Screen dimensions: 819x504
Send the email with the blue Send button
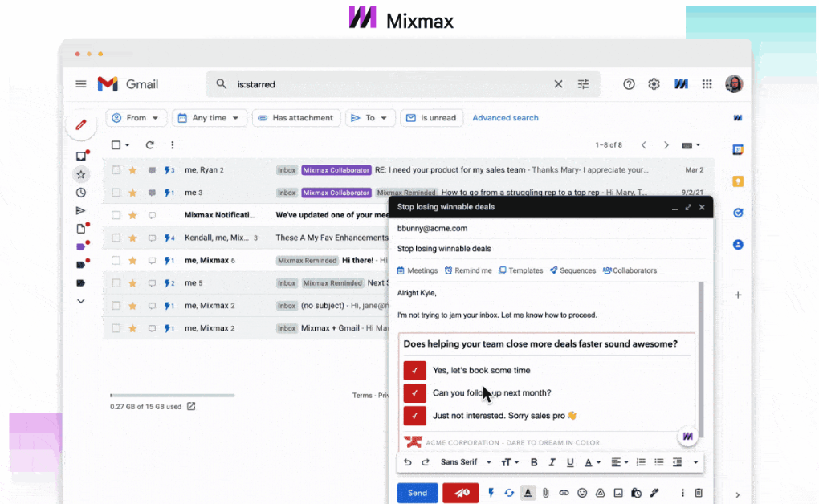click(418, 493)
